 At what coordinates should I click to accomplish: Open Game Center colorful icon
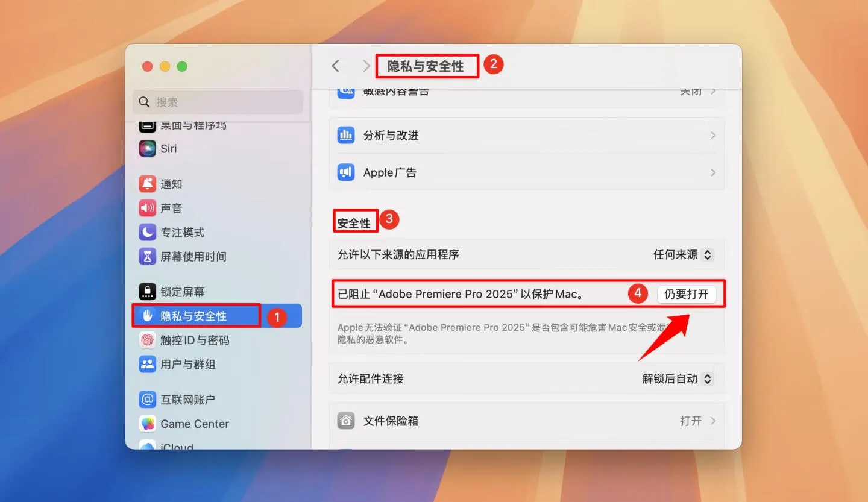148,424
